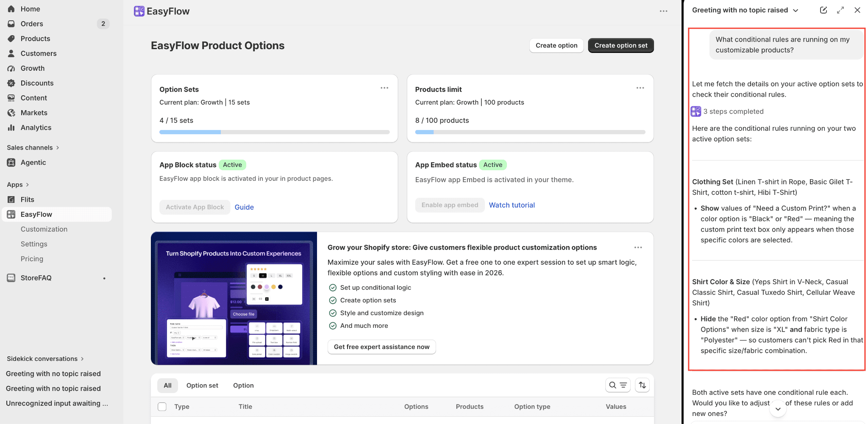Open search and filter in options table

pyautogui.click(x=618, y=385)
